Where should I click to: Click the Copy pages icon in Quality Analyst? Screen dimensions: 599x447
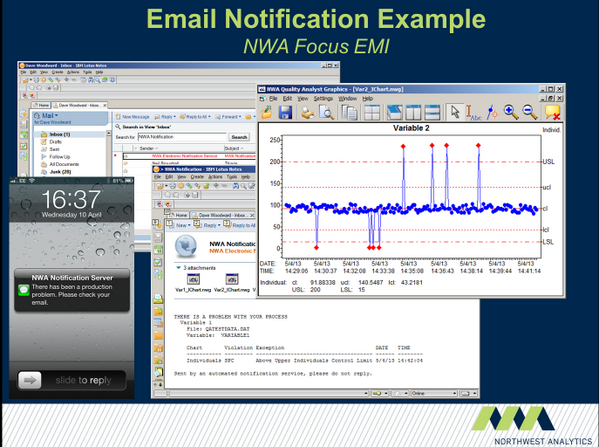pyautogui.click(x=349, y=112)
